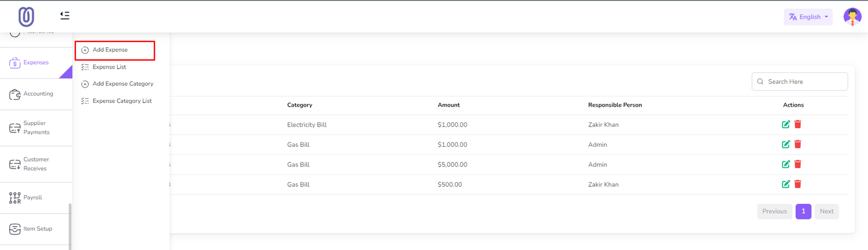The width and height of the screenshot is (868, 250).
Task: Open the user profile avatar
Action: pyautogui.click(x=852, y=17)
